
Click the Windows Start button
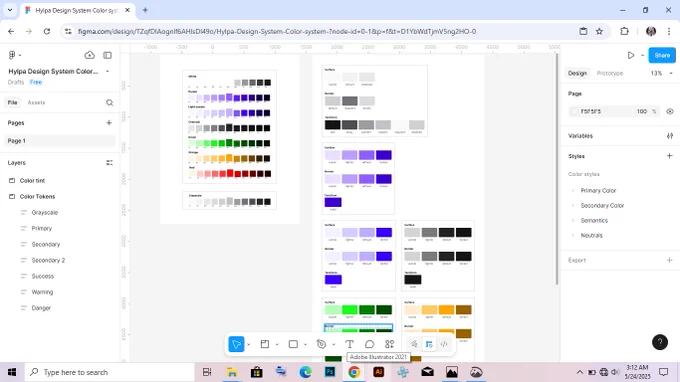12,372
